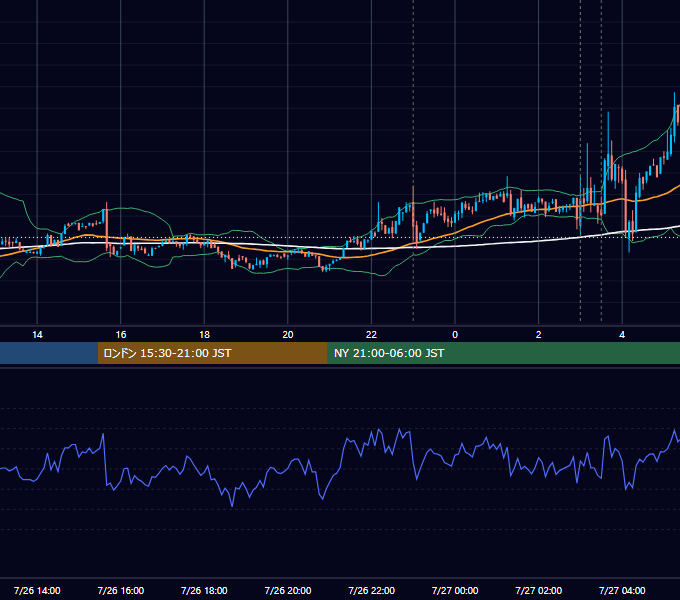Click hour label 0 on upper chart axis

[x=455, y=335]
